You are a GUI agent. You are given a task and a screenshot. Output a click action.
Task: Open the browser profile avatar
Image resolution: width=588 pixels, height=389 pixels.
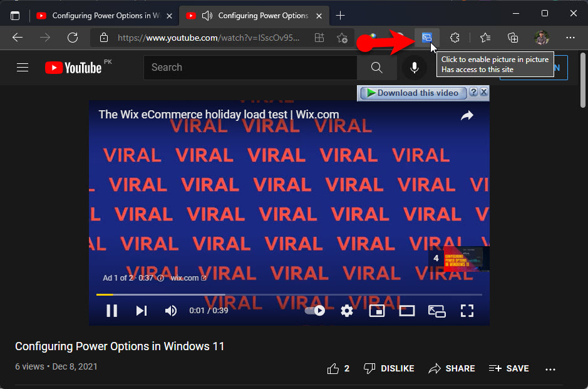(x=542, y=38)
